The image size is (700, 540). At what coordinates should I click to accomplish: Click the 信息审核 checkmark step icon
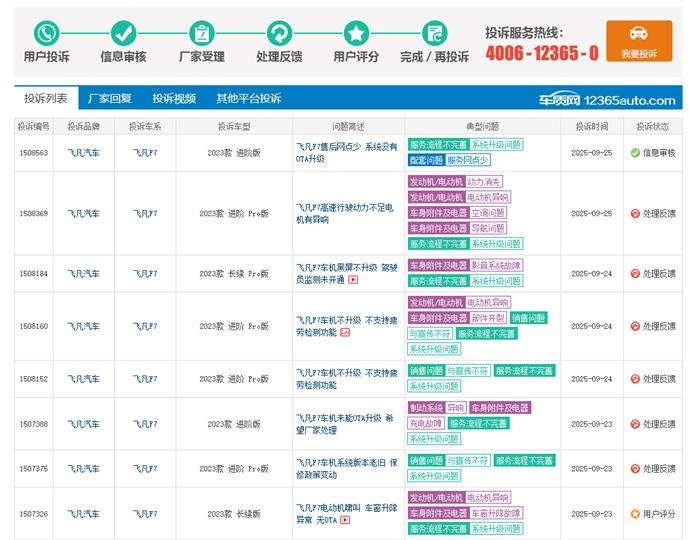[123, 32]
